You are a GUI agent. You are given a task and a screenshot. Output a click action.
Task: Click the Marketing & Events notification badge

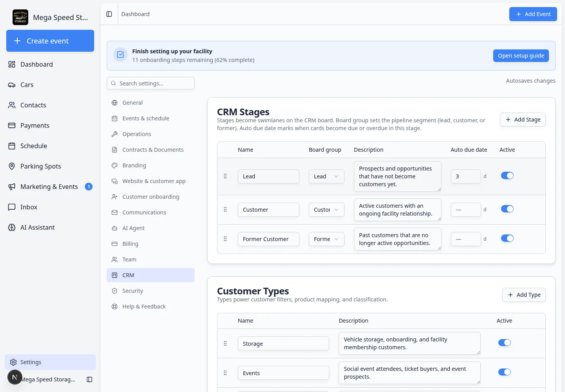(89, 187)
